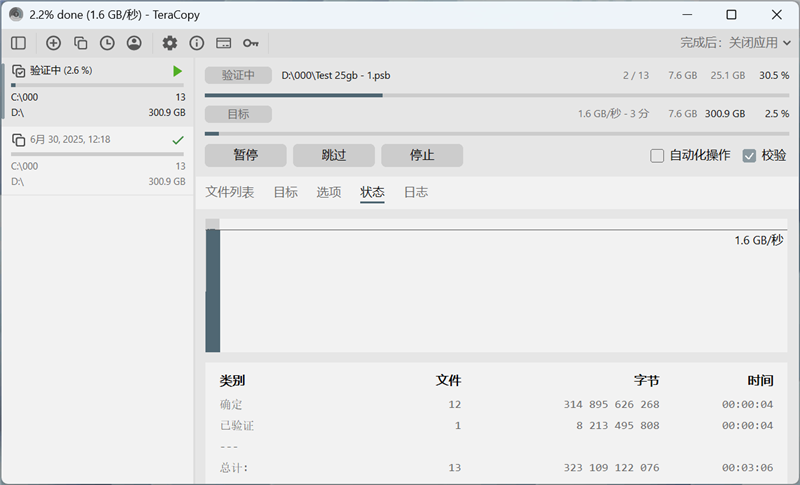Click the 字节 column header
The height and width of the screenshot is (485, 800).
click(x=646, y=380)
